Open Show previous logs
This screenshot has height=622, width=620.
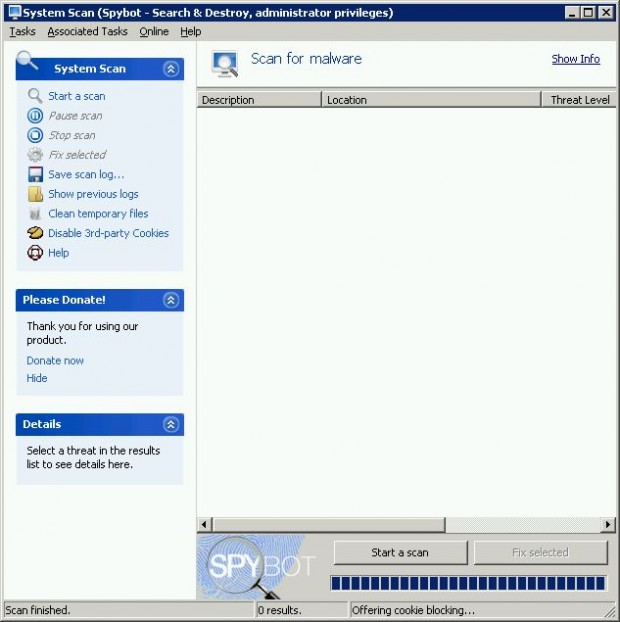93,194
